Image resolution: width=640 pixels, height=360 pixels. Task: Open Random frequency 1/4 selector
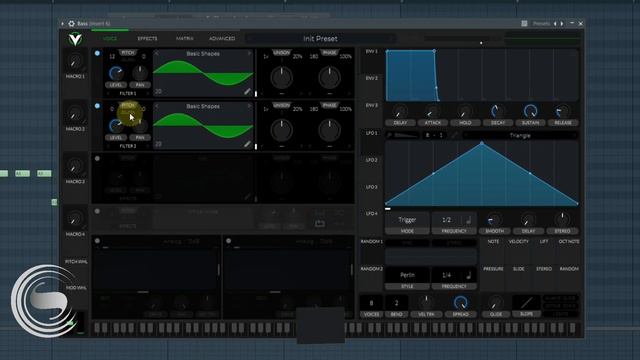tap(447, 275)
